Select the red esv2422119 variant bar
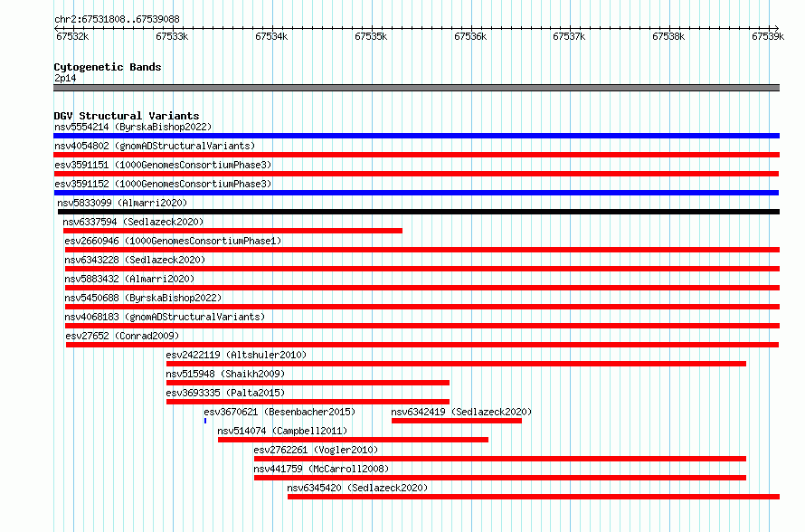This screenshot has width=805, height=532. tap(456, 364)
